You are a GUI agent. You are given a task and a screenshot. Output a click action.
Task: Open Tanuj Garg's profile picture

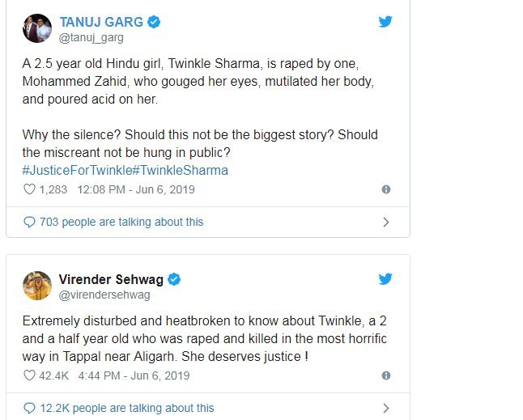pyautogui.click(x=37, y=28)
